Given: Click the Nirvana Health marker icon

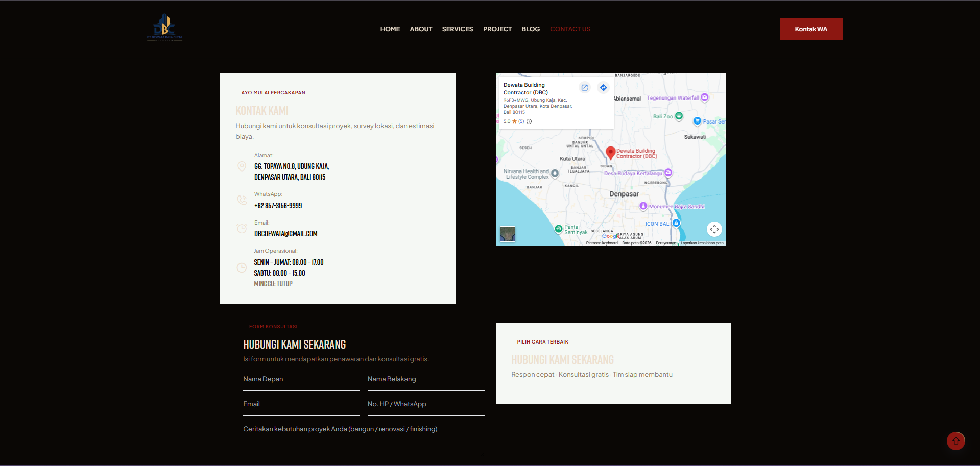Looking at the screenshot, I should coord(555,174).
